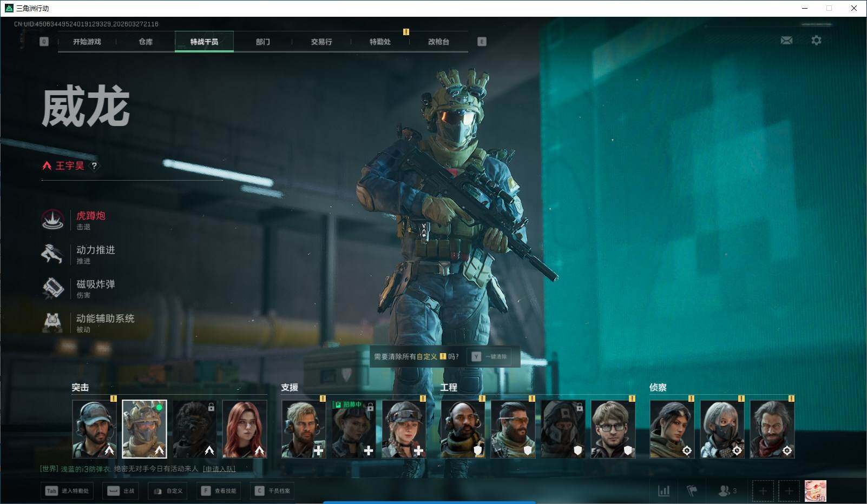Click the 王宇昊 operator name text
Viewport: 867px width, 504px height.
[70, 166]
